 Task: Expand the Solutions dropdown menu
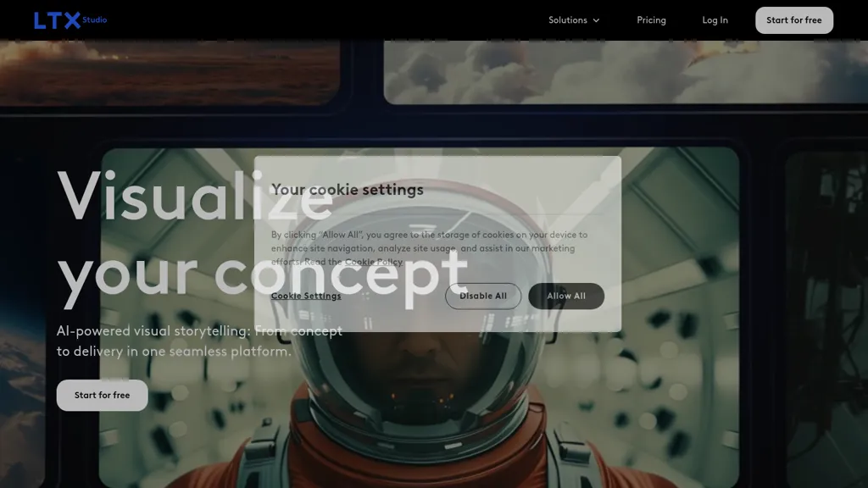(574, 20)
